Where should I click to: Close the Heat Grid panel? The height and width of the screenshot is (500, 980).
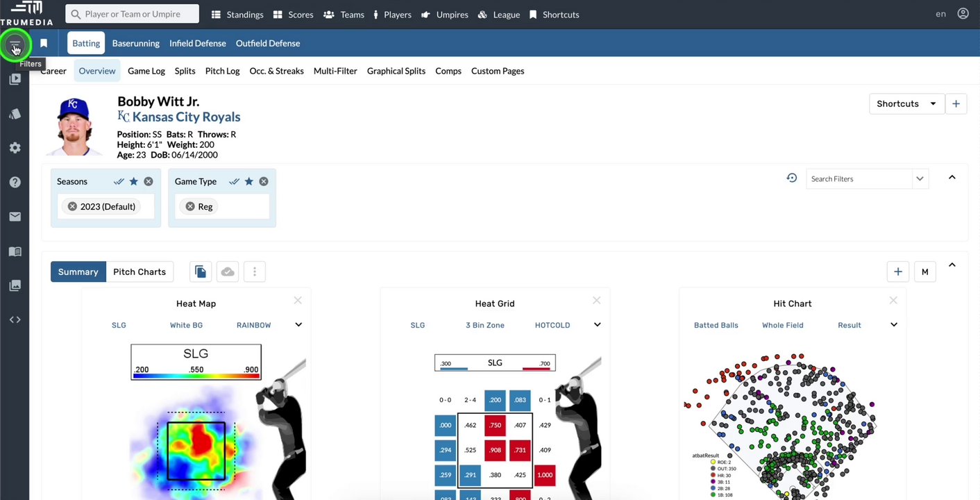(x=596, y=301)
